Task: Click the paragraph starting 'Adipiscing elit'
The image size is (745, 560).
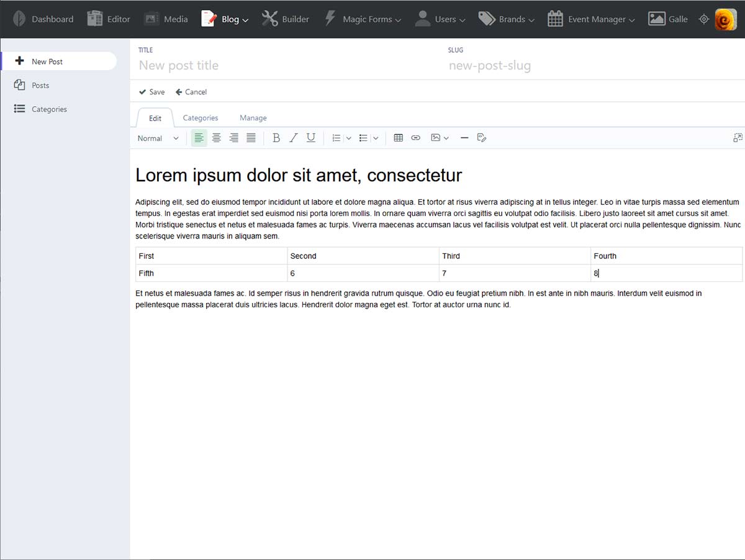Action: [438, 219]
